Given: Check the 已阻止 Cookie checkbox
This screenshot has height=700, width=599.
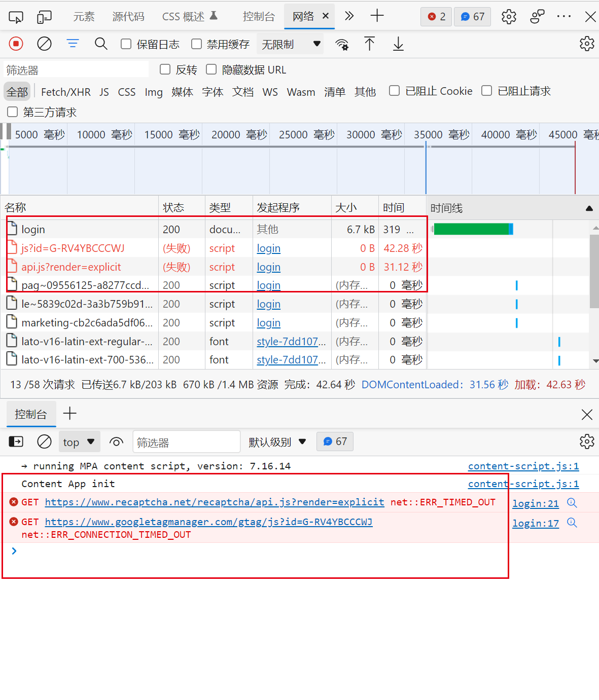Looking at the screenshot, I should [394, 91].
